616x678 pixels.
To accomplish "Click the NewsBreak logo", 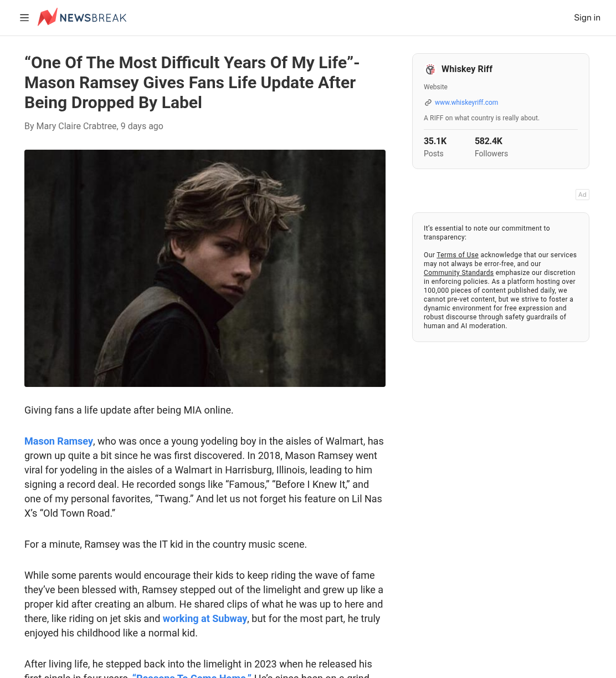I will [82, 17].
